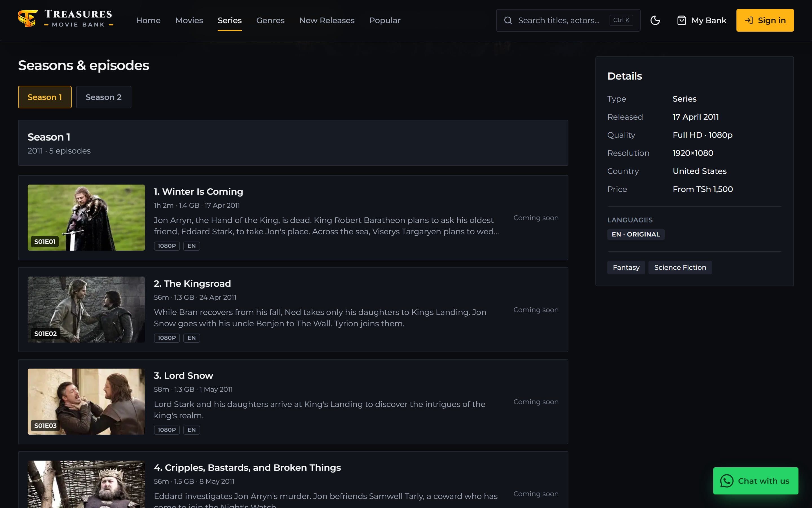Toggle dark mode with the moon icon
The width and height of the screenshot is (812, 508).
pos(655,21)
